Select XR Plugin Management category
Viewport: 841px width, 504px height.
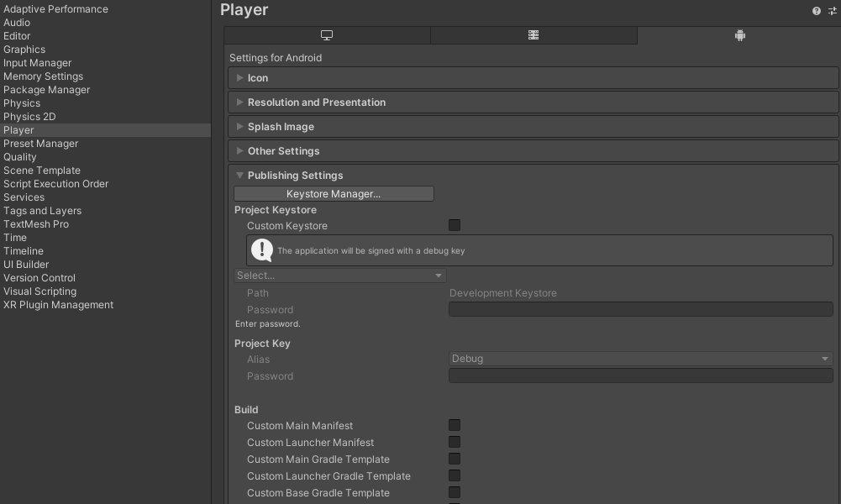tap(58, 305)
